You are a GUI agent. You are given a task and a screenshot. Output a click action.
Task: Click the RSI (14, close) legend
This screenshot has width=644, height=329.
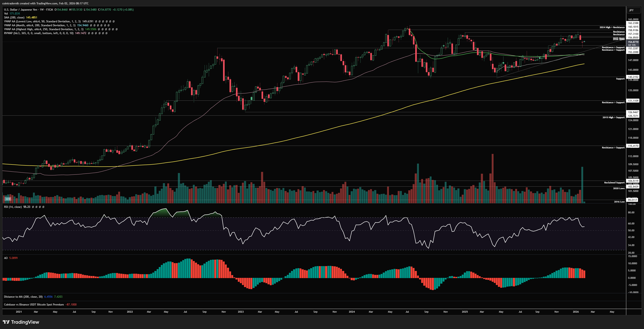[13, 207]
